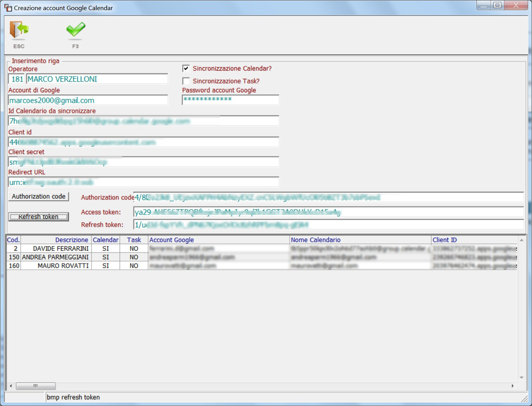Image resolution: width=532 pixels, height=406 pixels.
Task: Click the Refresh token button
Action: click(x=38, y=217)
